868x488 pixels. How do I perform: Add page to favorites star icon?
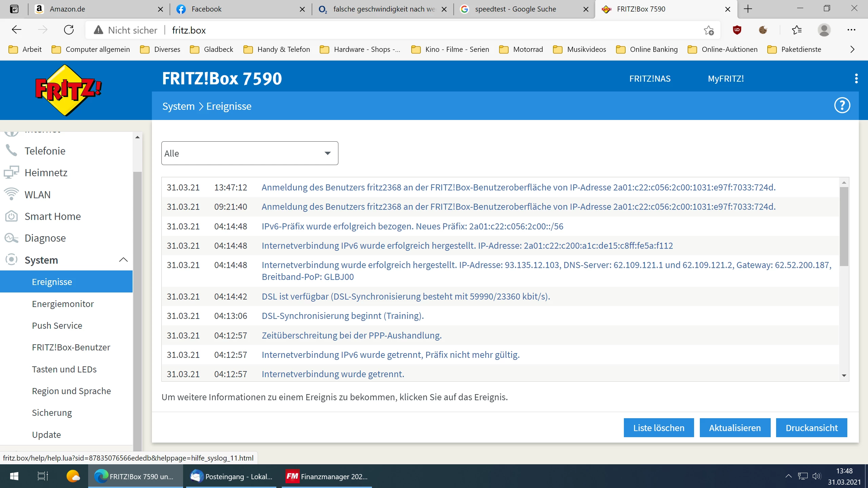(709, 30)
